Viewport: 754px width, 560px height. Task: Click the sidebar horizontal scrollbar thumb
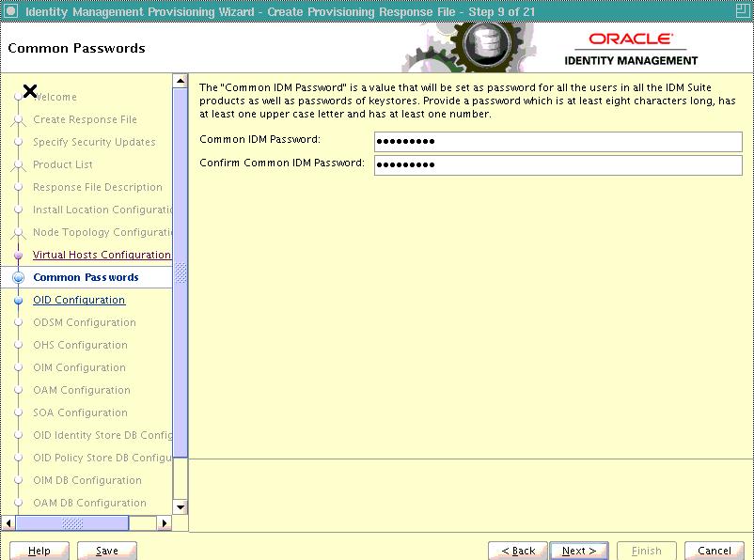point(71,523)
